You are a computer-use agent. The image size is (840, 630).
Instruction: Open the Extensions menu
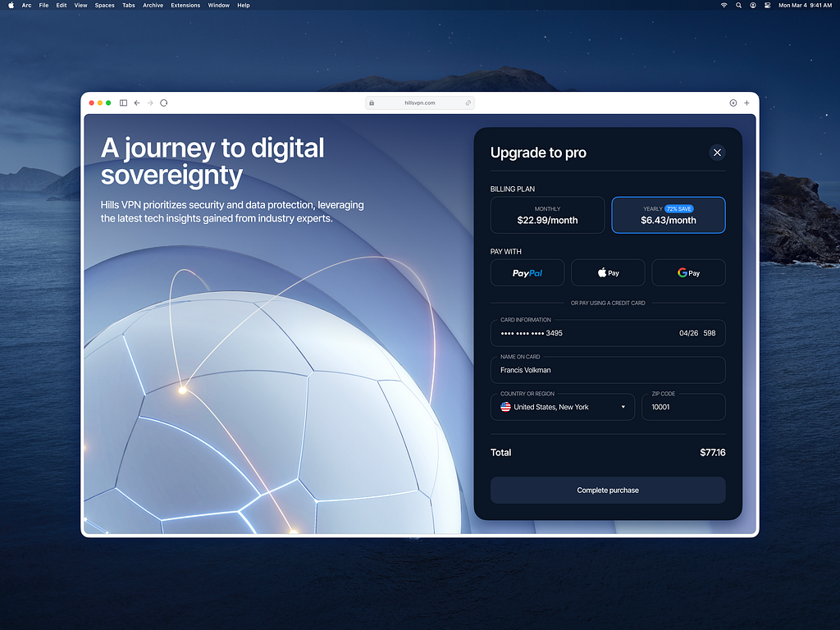click(185, 5)
